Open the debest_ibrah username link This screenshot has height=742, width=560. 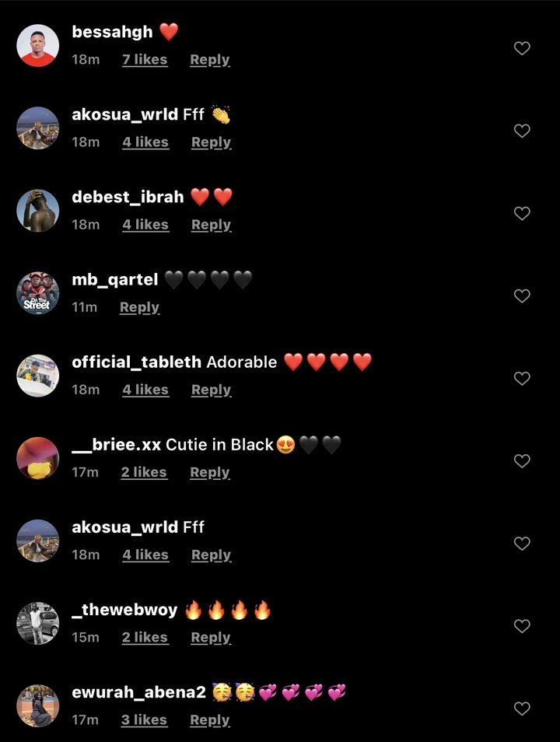pos(128,197)
